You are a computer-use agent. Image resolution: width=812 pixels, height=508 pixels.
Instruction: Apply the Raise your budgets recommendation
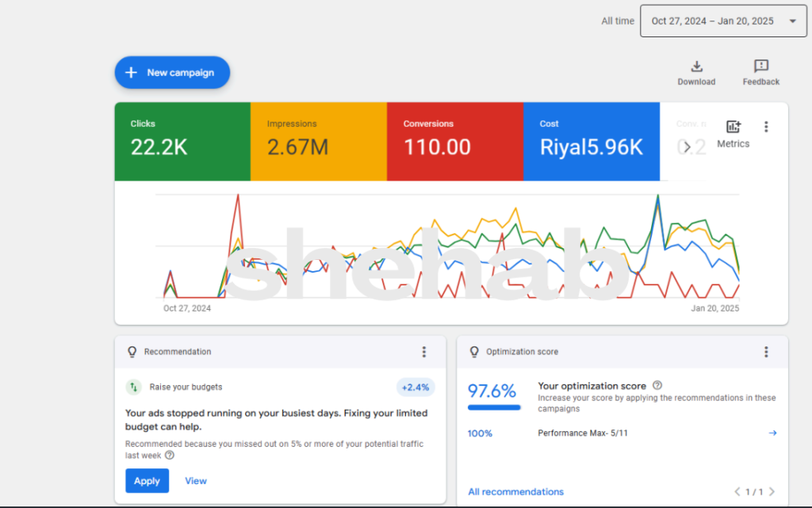click(x=147, y=481)
